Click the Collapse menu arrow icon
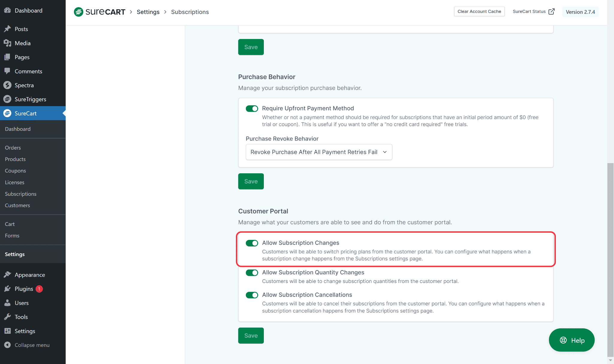Image resolution: width=614 pixels, height=364 pixels. (x=7, y=345)
